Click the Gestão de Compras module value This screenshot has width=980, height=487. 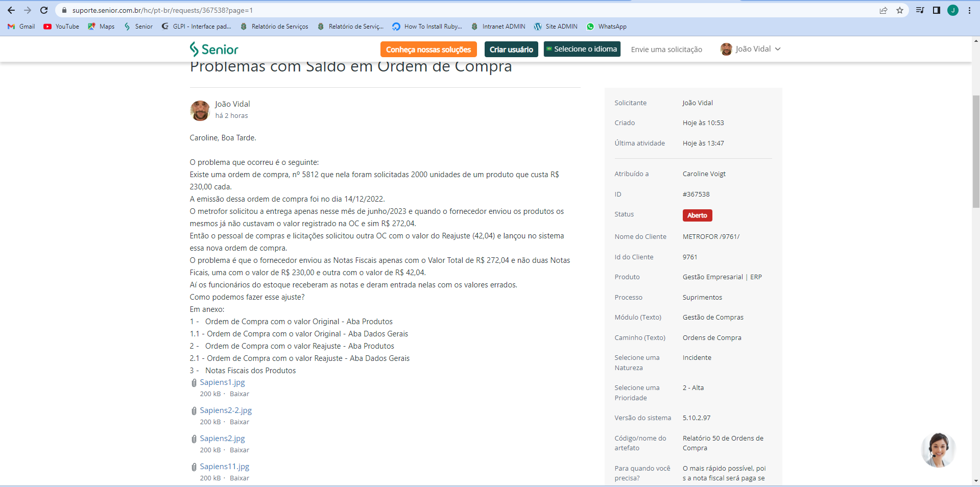[713, 318]
